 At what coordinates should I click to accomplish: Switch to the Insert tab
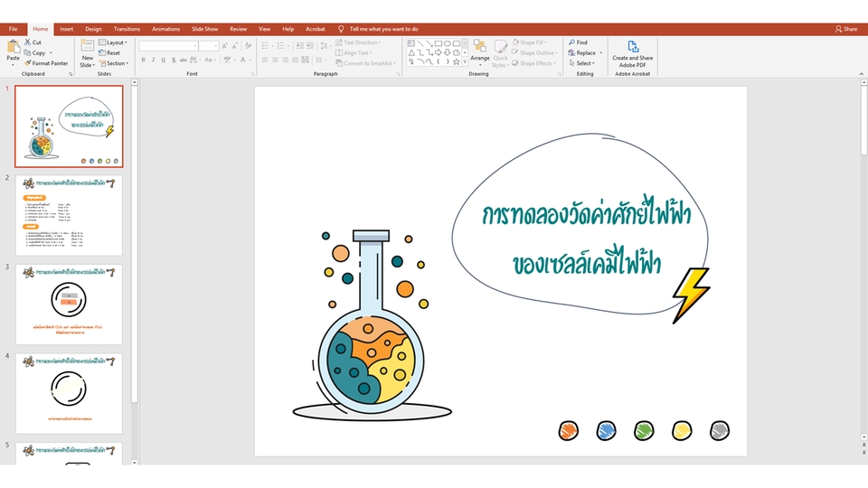[x=66, y=29]
